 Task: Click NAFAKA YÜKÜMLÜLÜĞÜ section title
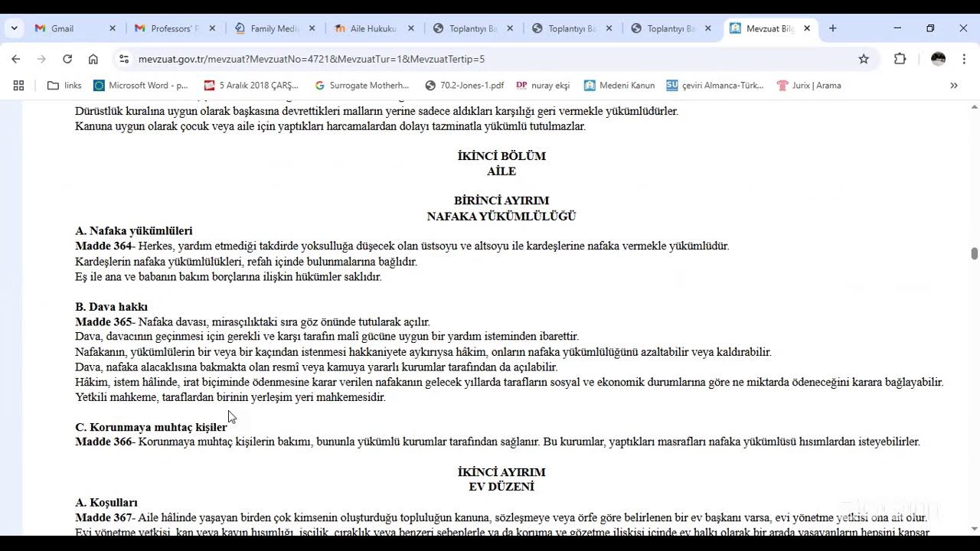pyautogui.click(x=501, y=217)
